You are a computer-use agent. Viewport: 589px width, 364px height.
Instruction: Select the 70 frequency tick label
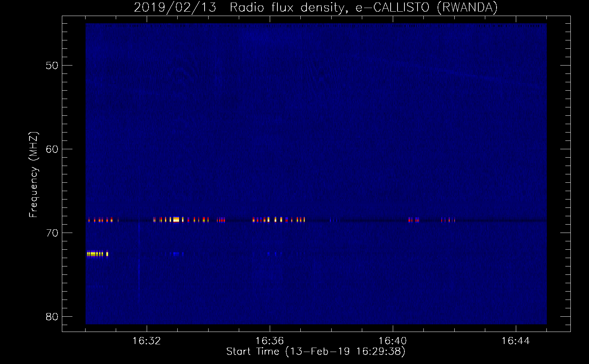pyautogui.click(x=52, y=233)
